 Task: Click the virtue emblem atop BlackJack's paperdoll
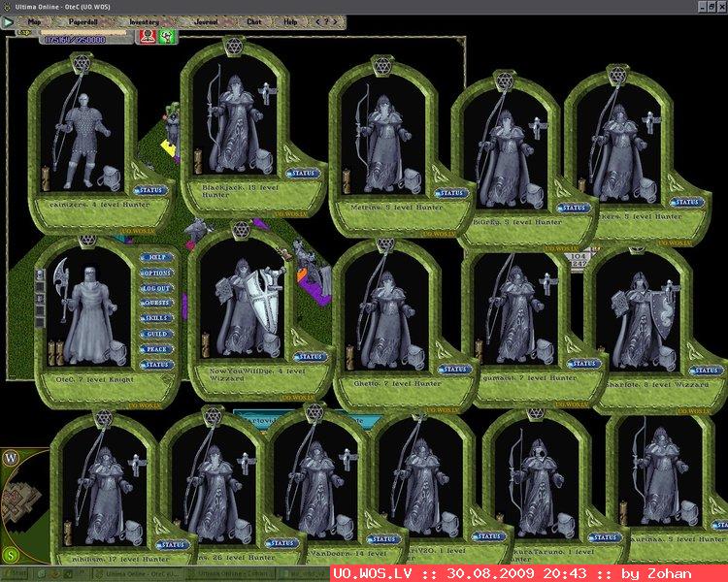point(234,46)
